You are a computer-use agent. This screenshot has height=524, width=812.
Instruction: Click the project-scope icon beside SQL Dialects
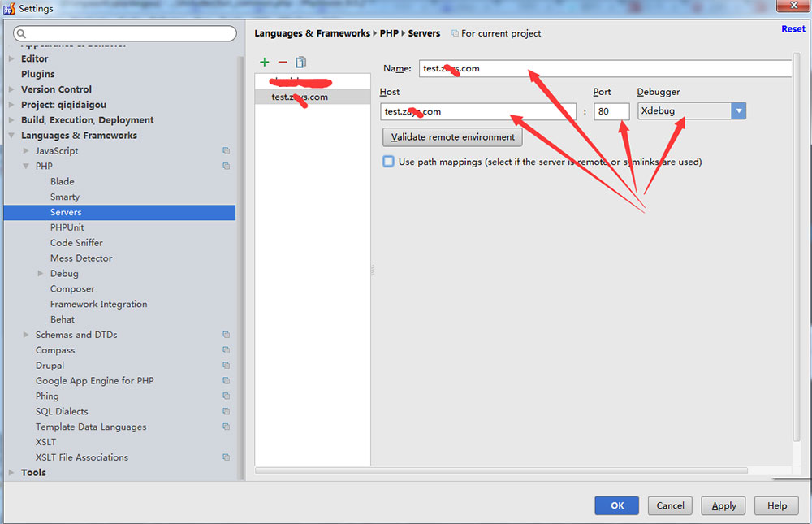[x=226, y=411]
